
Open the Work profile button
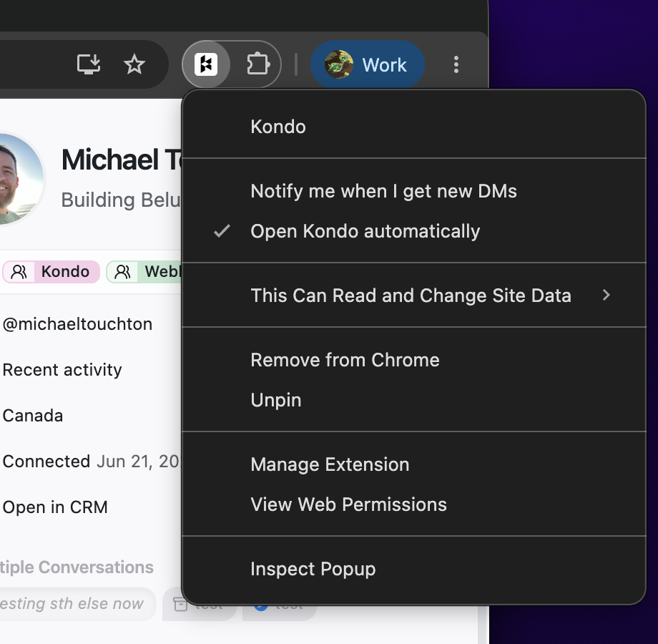pos(368,64)
